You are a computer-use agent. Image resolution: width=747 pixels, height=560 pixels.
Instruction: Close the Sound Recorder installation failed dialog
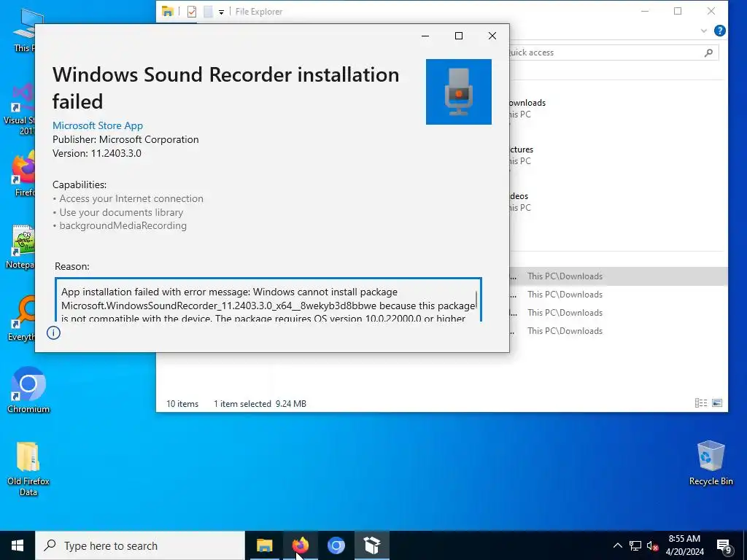tap(492, 36)
